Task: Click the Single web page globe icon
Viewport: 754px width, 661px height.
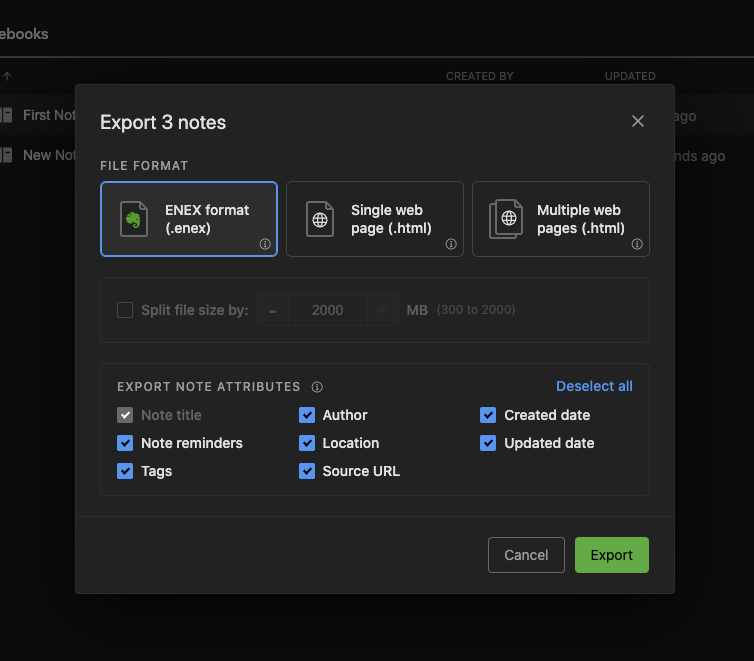Action: click(320, 219)
